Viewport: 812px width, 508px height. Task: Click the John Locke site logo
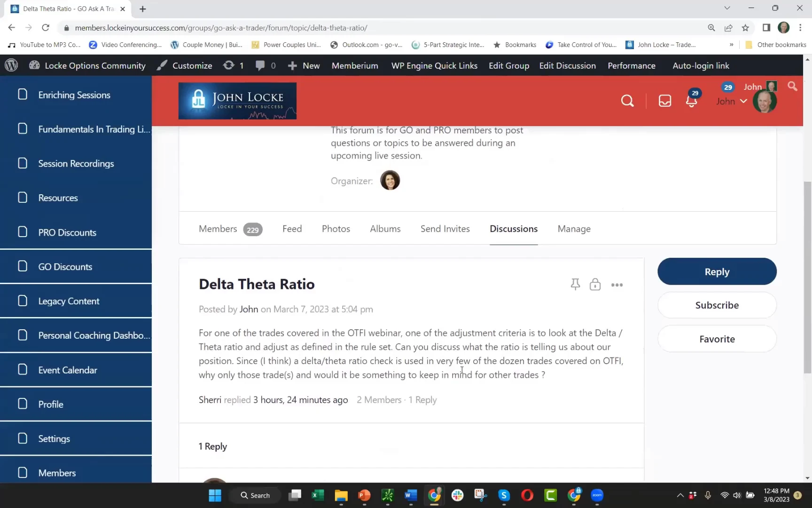[x=237, y=101]
